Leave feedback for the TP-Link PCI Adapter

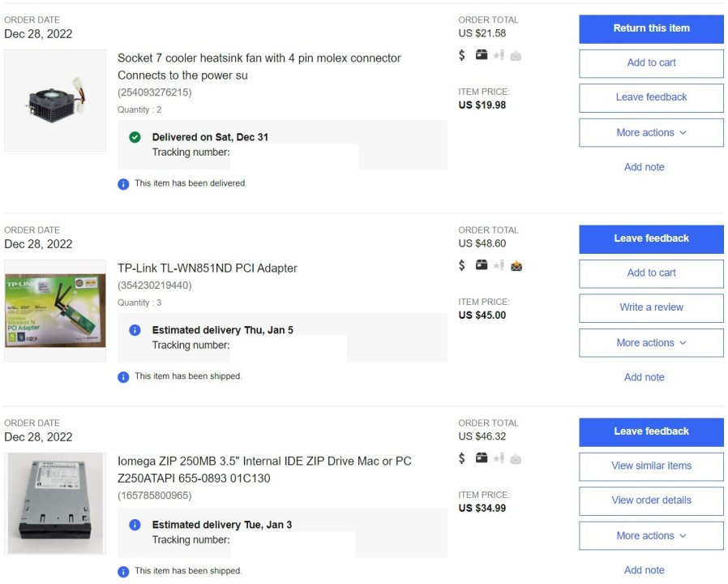click(651, 238)
